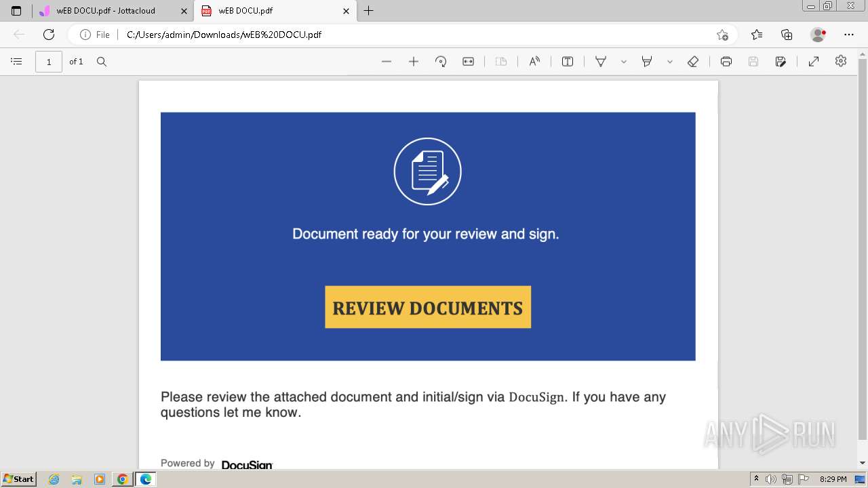Open Google Chrome from taskbar
The height and width of the screenshot is (488, 868).
pyautogui.click(x=122, y=479)
